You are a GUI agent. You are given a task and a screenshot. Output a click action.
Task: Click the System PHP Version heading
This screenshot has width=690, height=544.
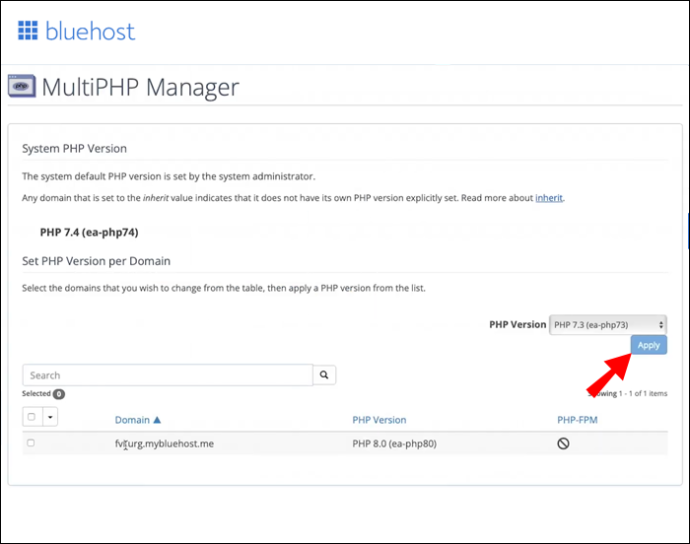click(74, 149)
